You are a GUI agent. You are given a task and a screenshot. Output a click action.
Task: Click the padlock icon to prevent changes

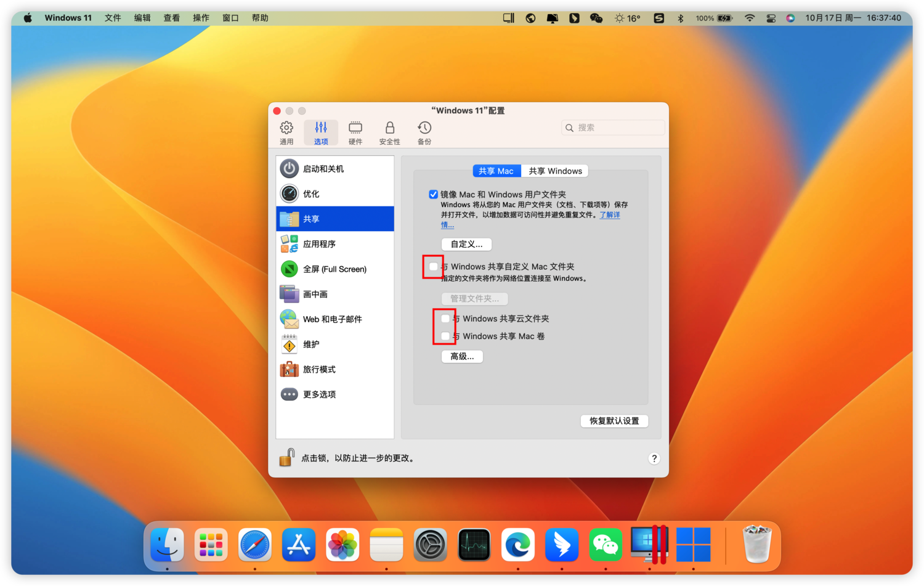[286, 458]
